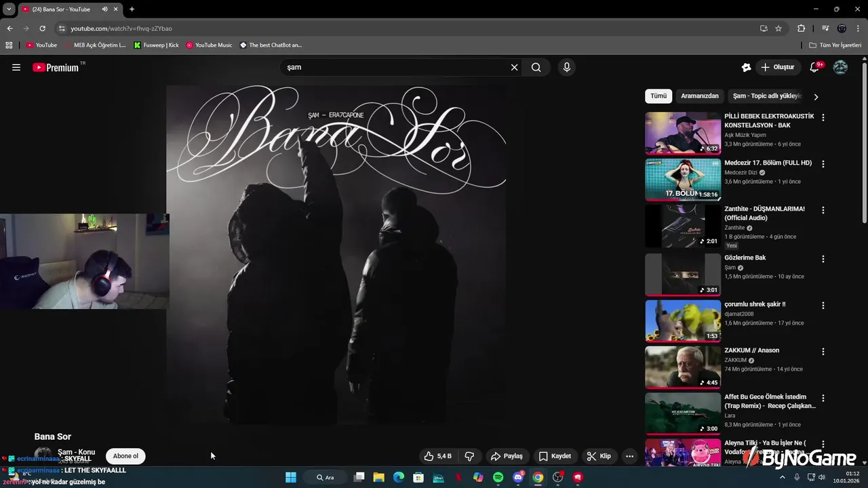Screen dimensions: 868x488
Task: Open the YouTube notifications bell
Action: pos(814,67)
